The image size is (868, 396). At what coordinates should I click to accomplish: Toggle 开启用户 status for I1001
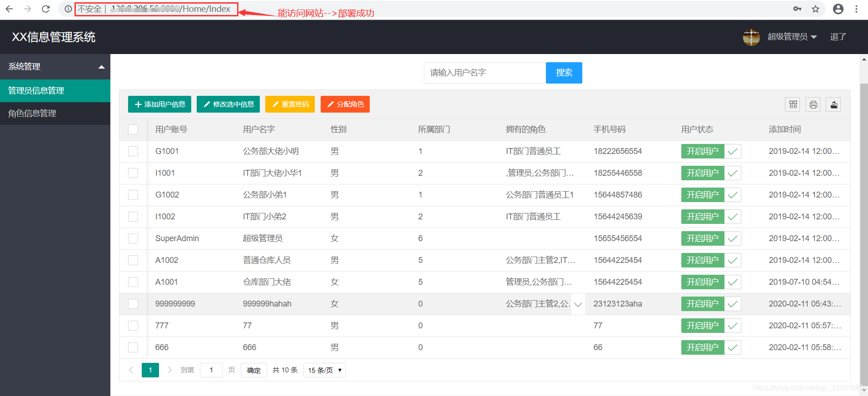[x=711, y=173]
